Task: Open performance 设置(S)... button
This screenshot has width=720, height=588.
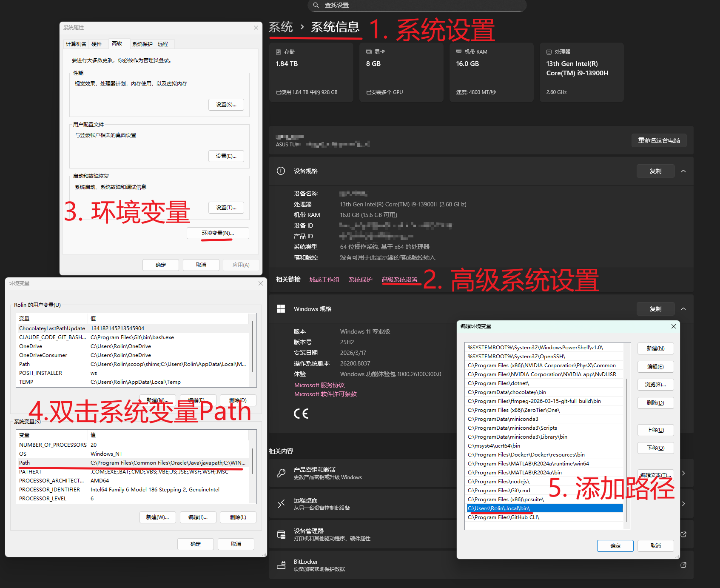Action: [x=226, y=105]
